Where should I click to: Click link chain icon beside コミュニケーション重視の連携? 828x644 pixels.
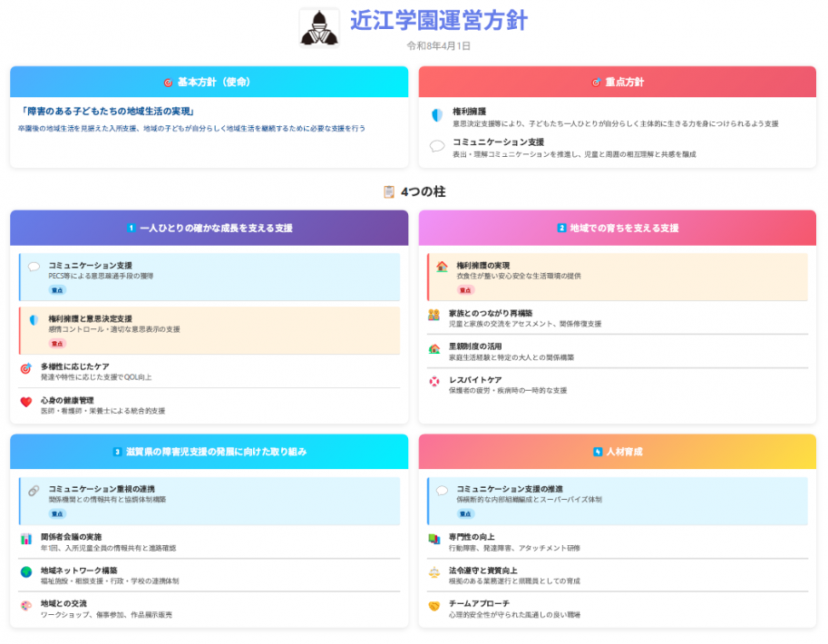tap(34, 491)
